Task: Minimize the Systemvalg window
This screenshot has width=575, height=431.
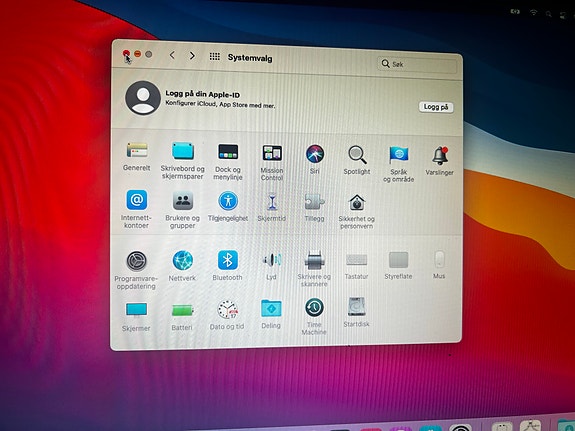Action: point(138,54)
